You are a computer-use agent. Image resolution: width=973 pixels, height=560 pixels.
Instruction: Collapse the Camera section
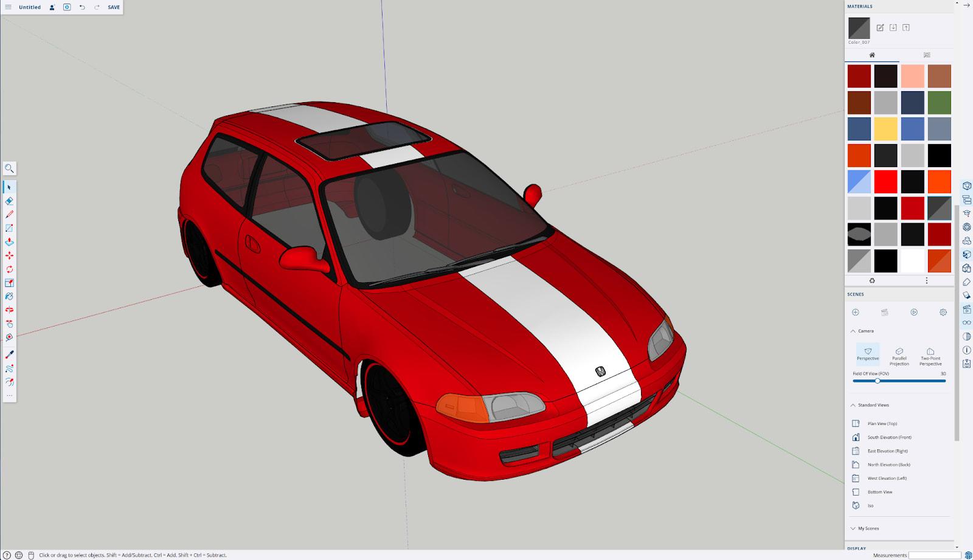pyautogui.click(x=853, y=331)
